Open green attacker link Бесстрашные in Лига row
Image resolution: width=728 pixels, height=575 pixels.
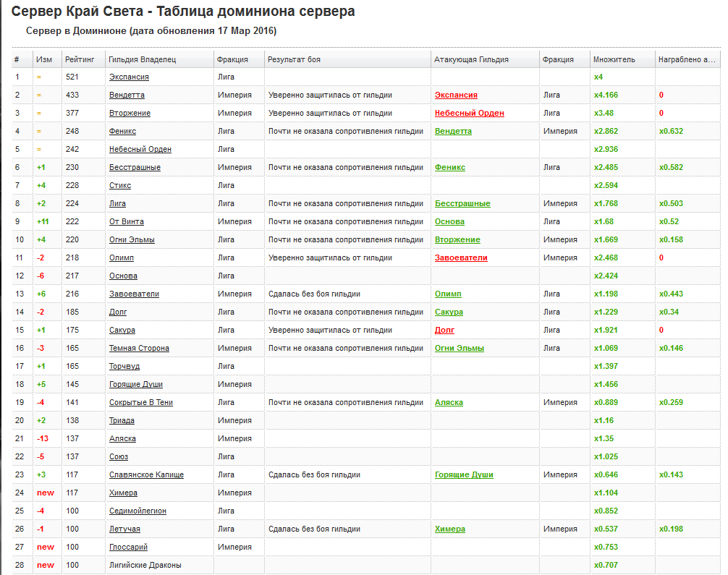pyautogui.click(x=462, y=204)
